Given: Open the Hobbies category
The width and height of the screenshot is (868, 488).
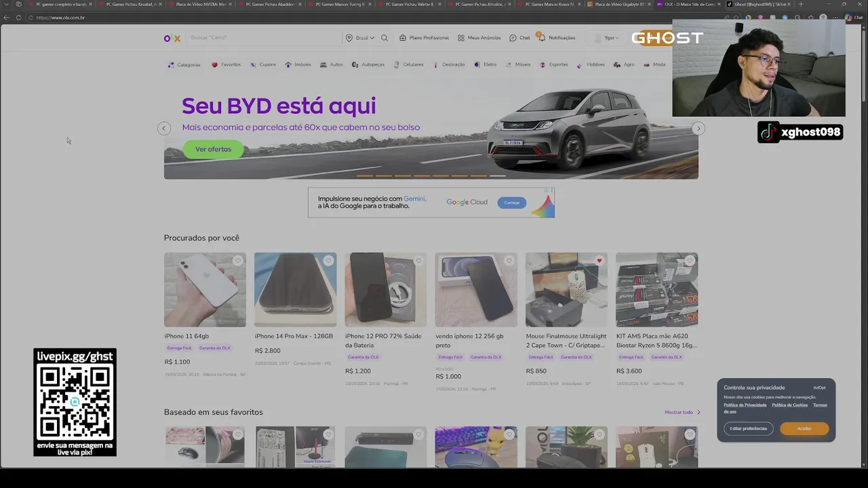Looking at the screenshot, I should click(591, 65).
